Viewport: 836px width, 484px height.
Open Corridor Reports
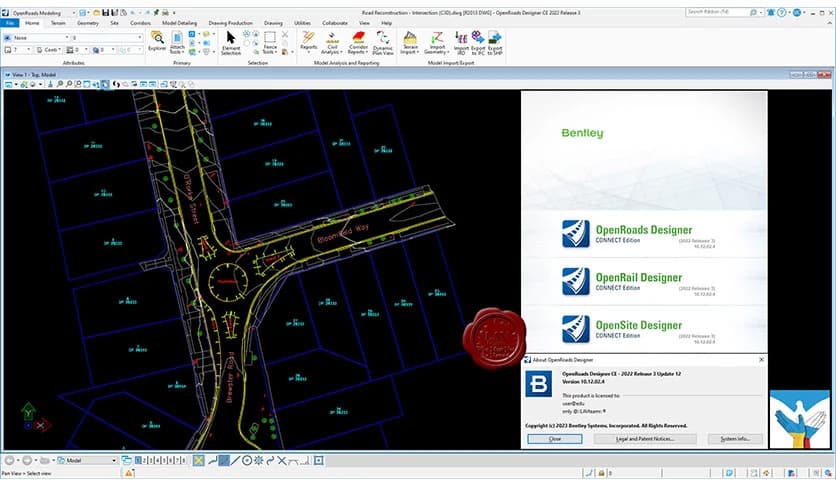pos(357,40)
